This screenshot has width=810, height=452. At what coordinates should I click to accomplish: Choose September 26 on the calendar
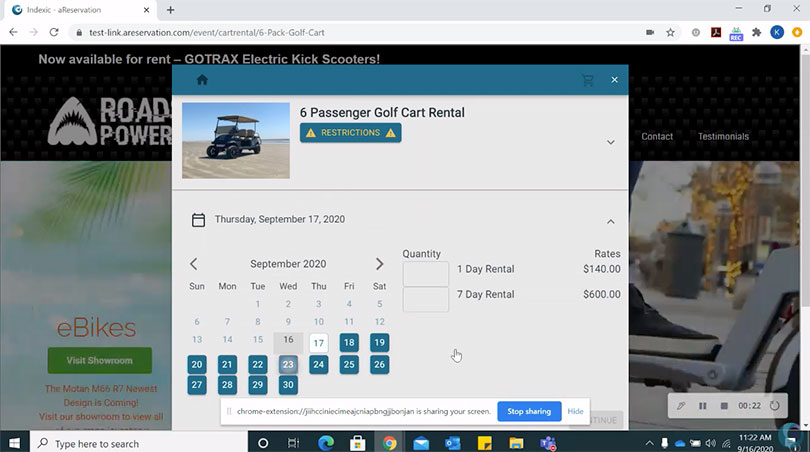point(380,365)
